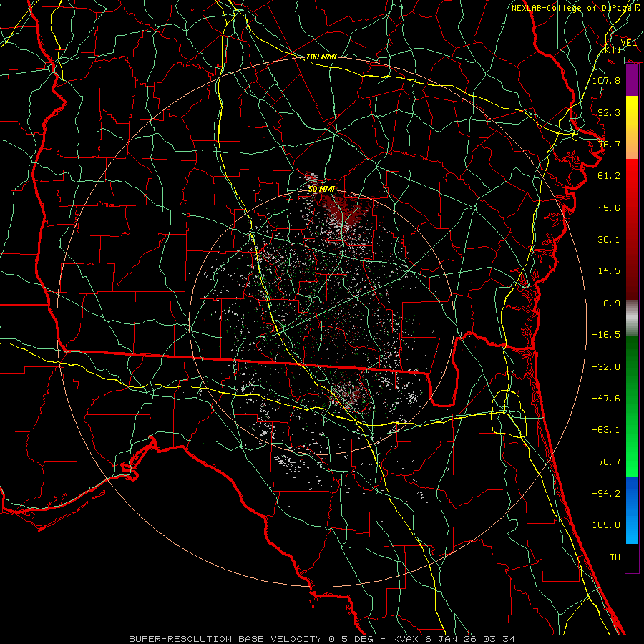This screenshot has height=644, width=644.
Task: Click the Super-Resolution Base Velocity KVAX caption
Action: click(322, 639)
